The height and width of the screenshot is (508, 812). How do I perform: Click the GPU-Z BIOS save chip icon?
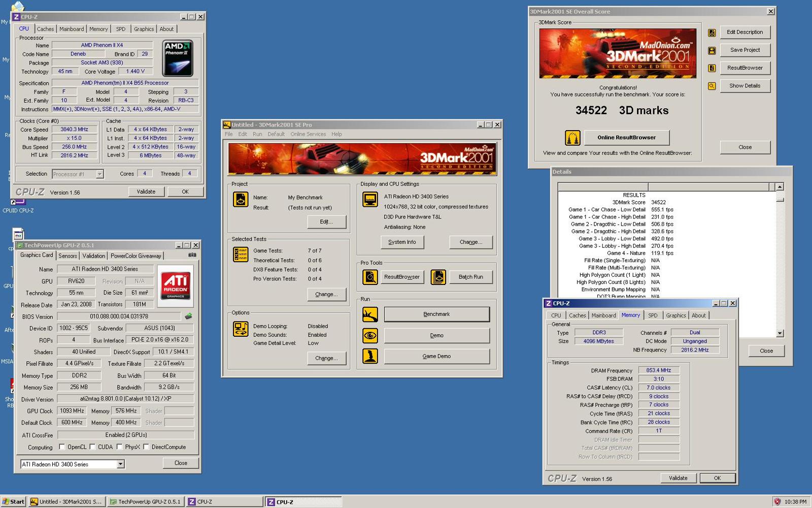[188, 316]
